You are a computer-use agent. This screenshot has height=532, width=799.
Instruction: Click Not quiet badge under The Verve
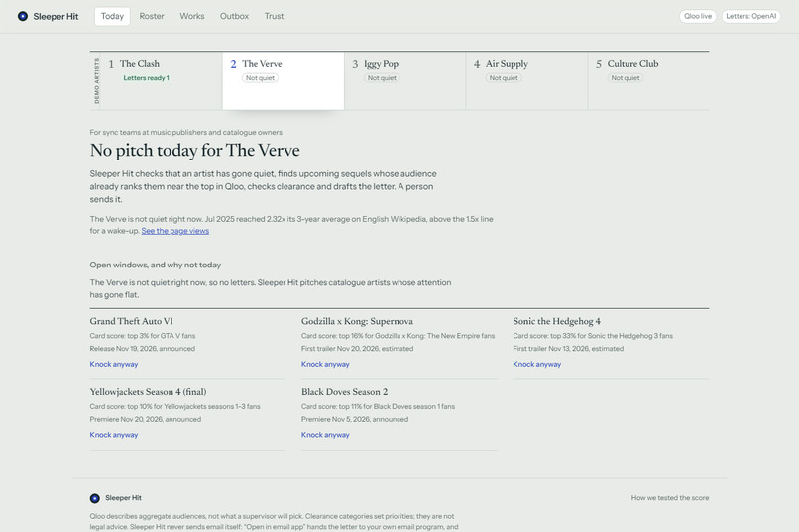click(x=260, y=78)
